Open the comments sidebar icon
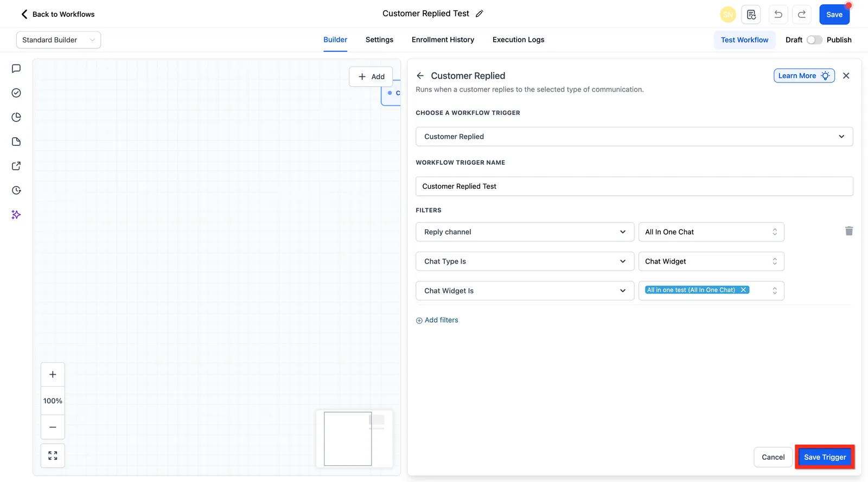This screenshot has height=482, width=868. 16,68
